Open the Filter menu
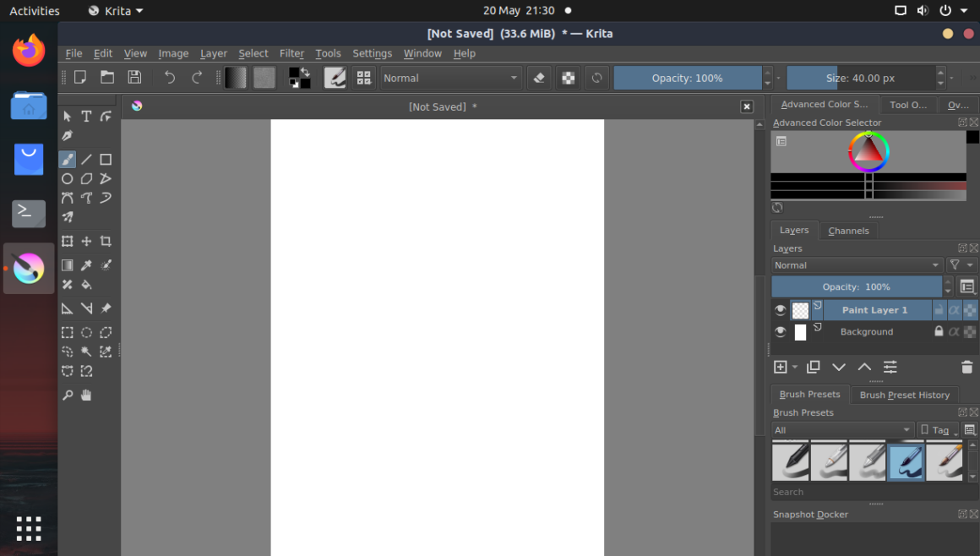980x556 pixels. tap(291, 53)
